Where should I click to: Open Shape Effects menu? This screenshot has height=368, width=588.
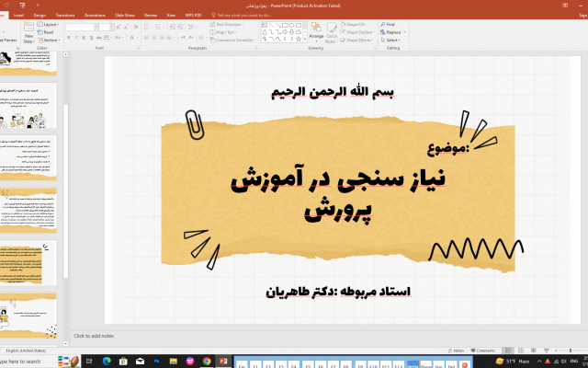click(356, 40)
